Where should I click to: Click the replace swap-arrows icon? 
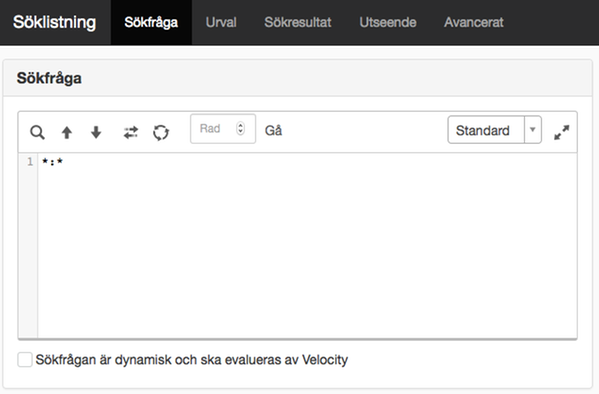click(x=131, y=133)
